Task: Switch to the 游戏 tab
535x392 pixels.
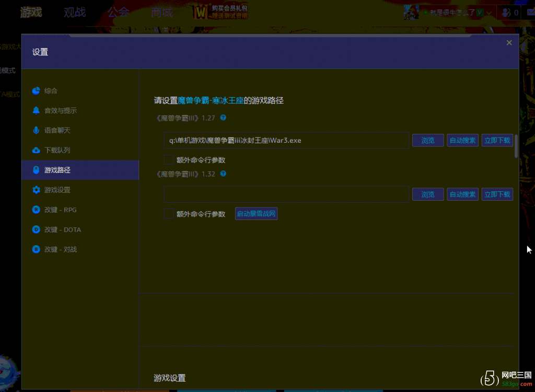Action: click(x=31, y=13)
